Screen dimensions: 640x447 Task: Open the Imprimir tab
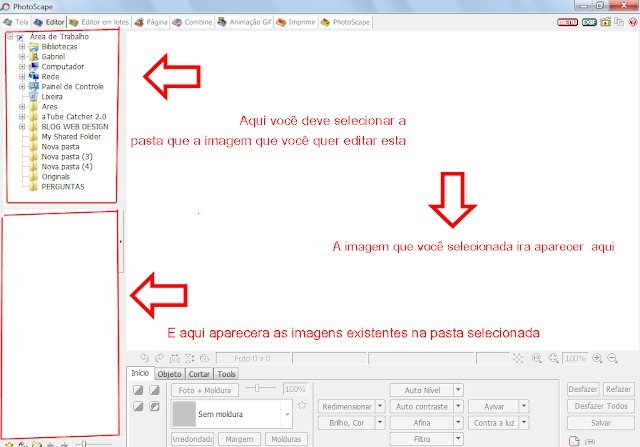pyautogui.click(x=296, y=22)
